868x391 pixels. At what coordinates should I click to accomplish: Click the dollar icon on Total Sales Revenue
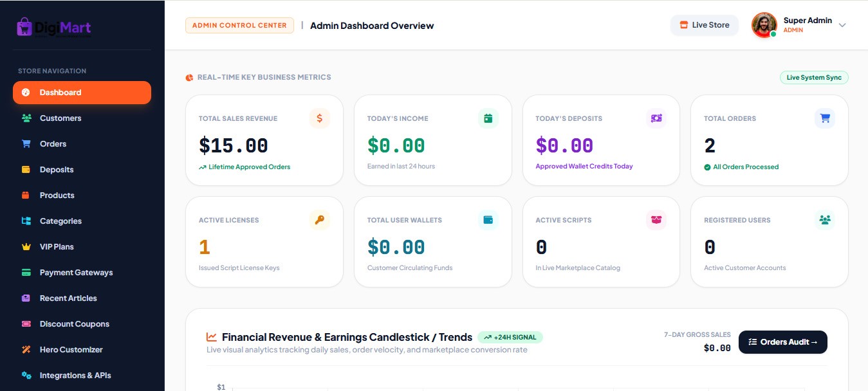click(320, 118)
